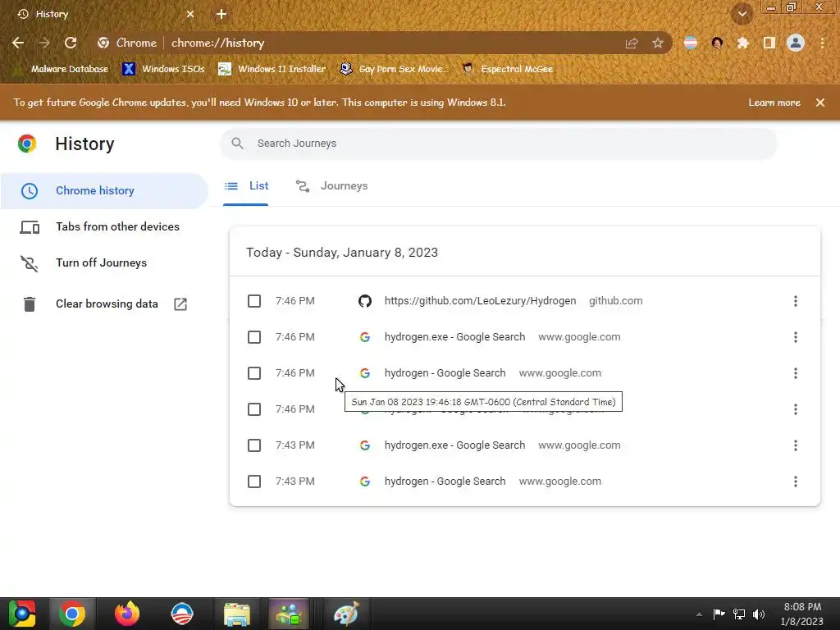This screenshot has width=840, height=630.
Task: Share this page via the share icon
Action: tap(632, 43)
